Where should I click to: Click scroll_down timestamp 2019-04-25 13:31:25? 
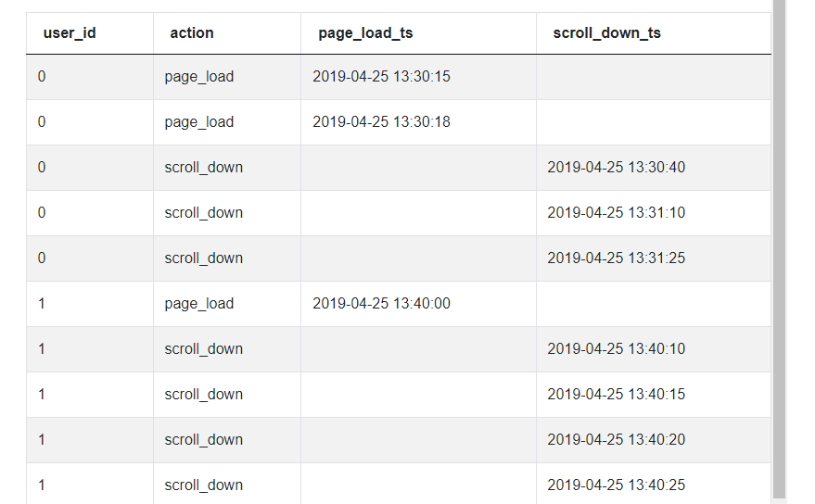[616, 258]
